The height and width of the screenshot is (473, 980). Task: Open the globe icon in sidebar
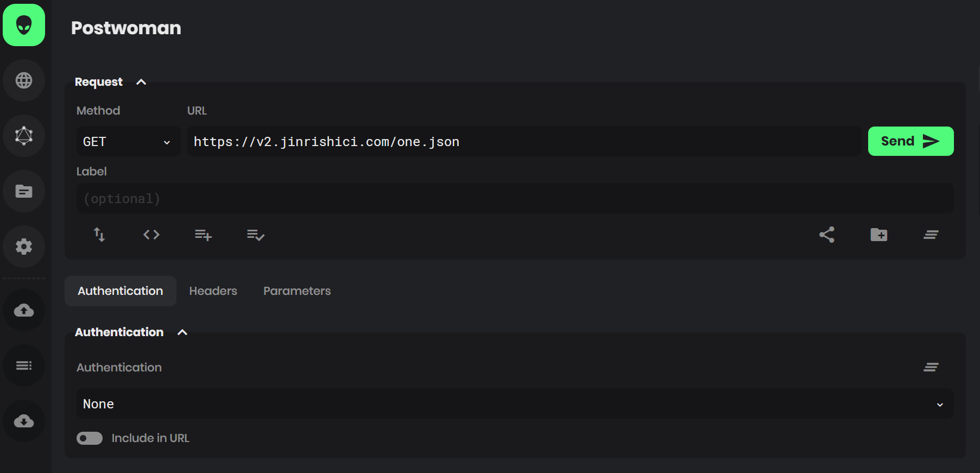[x=24, y=80]
